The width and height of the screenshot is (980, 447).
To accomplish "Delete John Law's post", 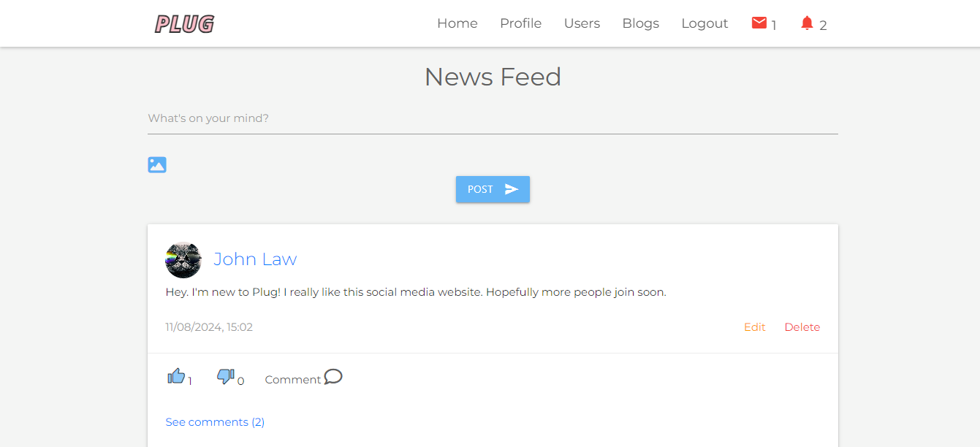I will click(802, 327).
